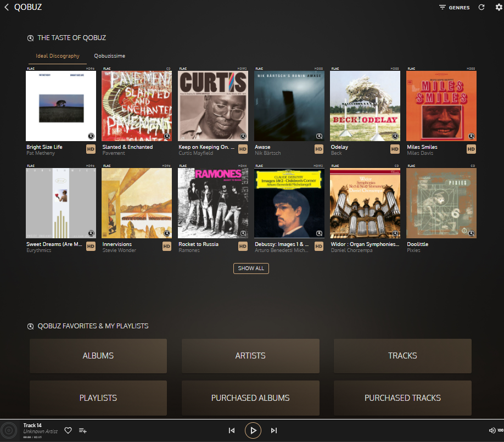Click the HD badge beside Awase
The width and height of the screenshot is (504, 442).
coord(319,149)
